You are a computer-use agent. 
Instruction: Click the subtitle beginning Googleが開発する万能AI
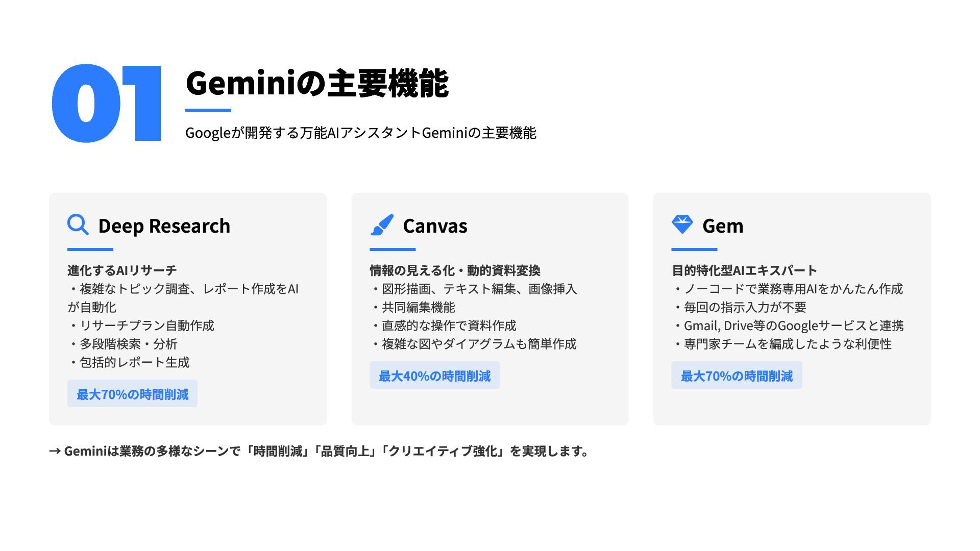[x=361, y=133]
